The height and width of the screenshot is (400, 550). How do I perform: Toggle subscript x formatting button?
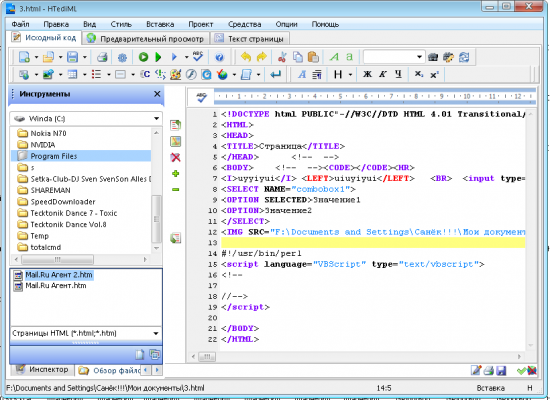click(x=418, y=74)
